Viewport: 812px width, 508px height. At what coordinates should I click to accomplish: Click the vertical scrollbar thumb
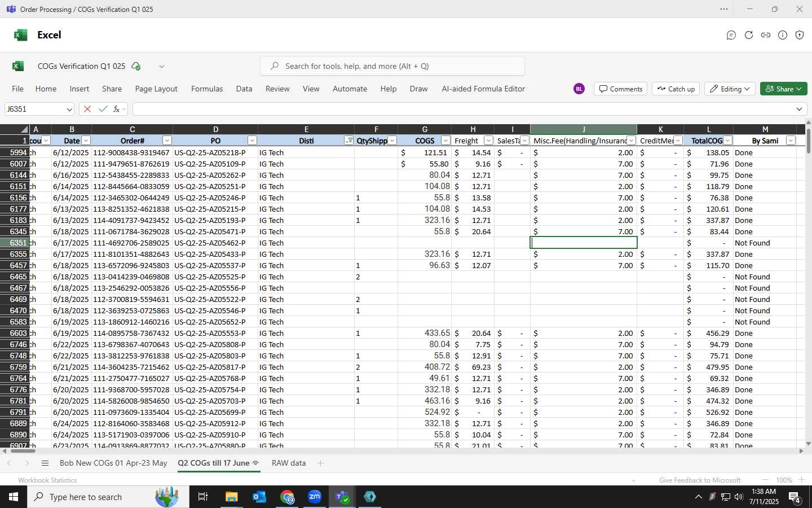tap(809, 141)
